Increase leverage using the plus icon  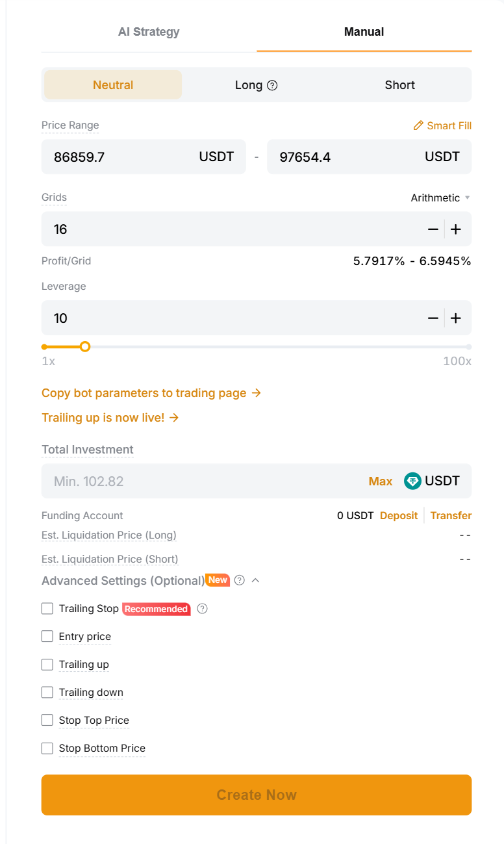click(x=455, y=318)
